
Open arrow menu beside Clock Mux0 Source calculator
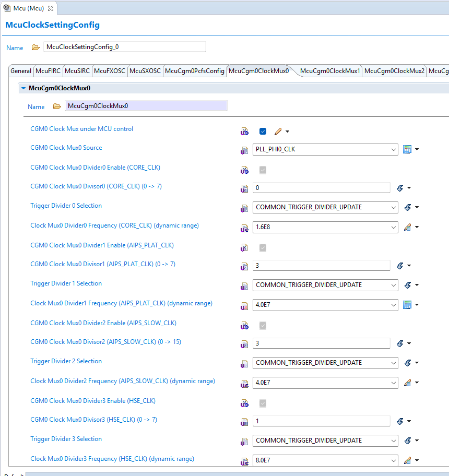click(x=417, y=149)
